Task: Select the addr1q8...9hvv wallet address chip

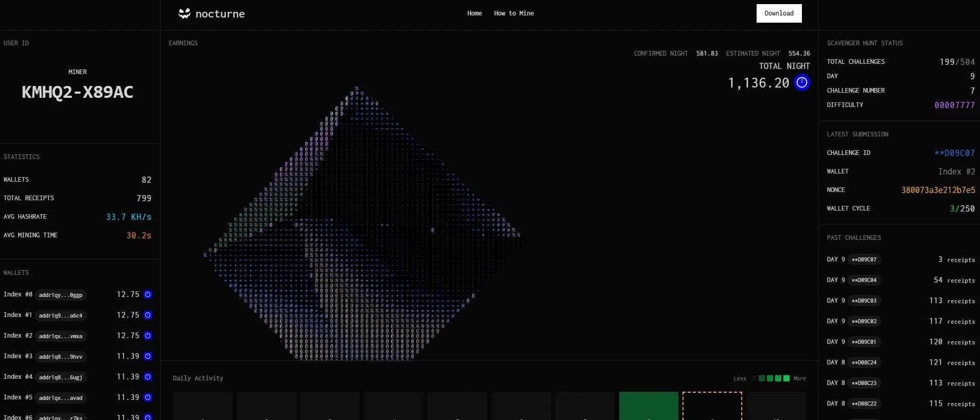Action: pos(61,357)
